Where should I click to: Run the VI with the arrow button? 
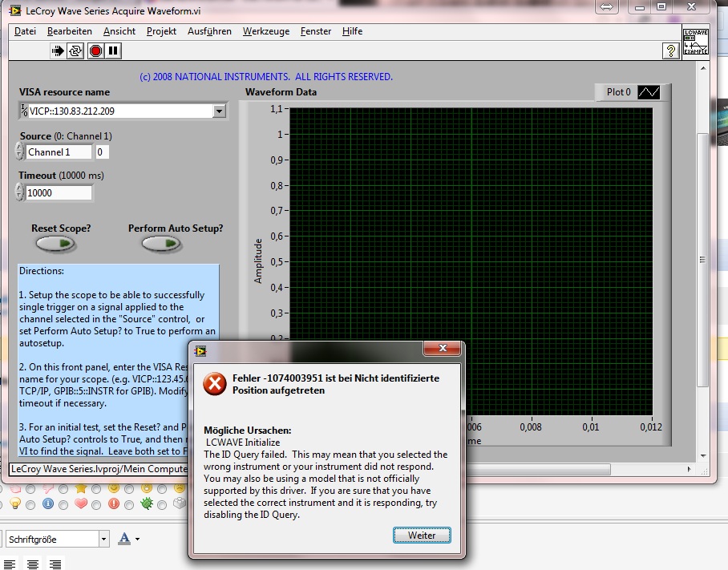tap(58, 51)
